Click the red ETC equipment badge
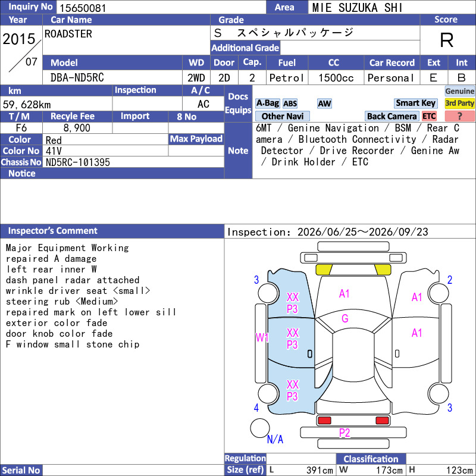 tap(429, 116)
